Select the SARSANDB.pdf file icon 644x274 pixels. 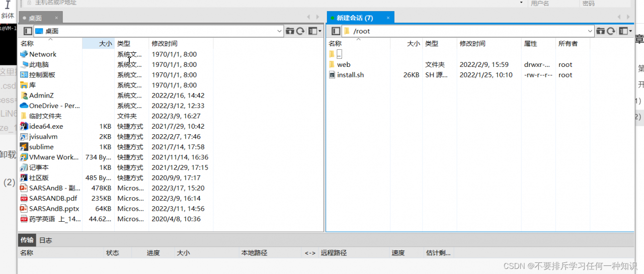click(24, 198)
